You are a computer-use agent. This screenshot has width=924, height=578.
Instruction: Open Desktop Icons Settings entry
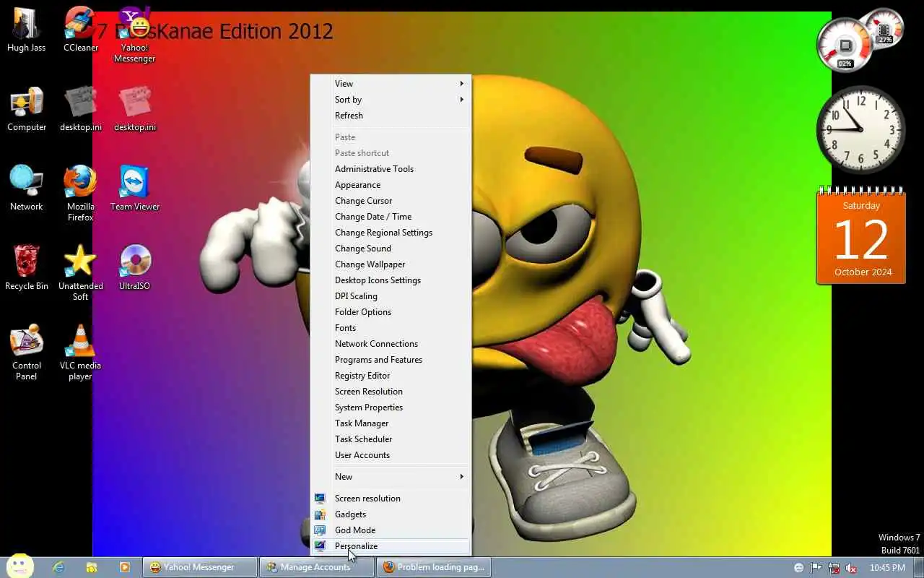[x=391, y=280]
